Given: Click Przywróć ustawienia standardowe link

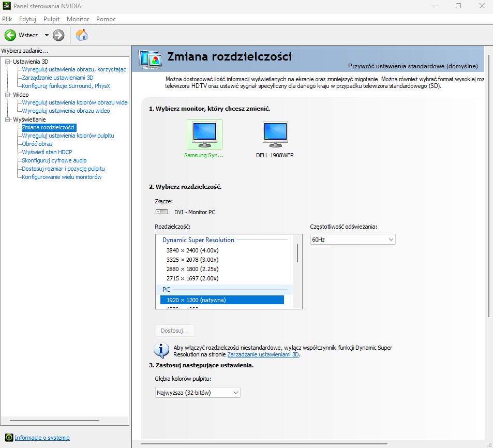Looking at the screenshot, I should [x=412, y=66].
